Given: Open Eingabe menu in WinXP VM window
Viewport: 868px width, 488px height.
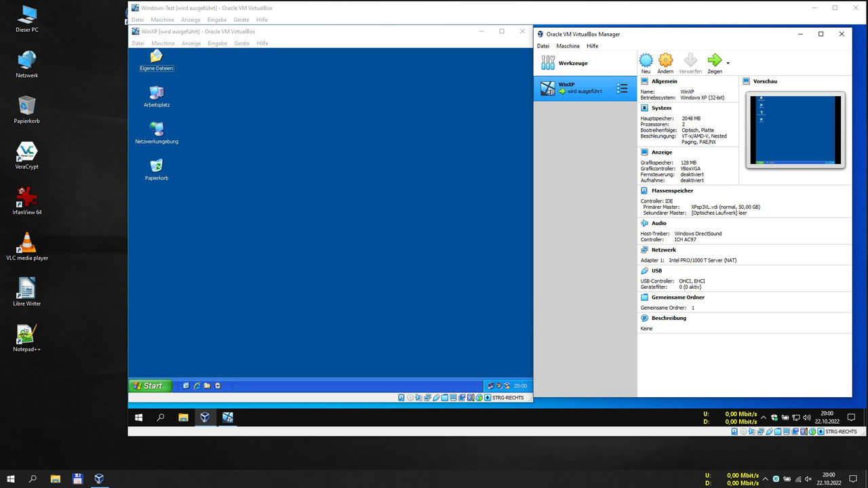Looking at the screenshot, I should (x=218, y=43).
